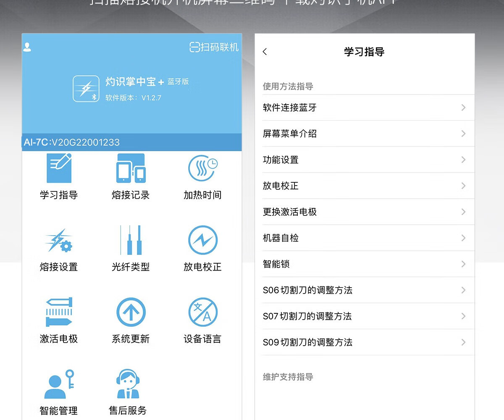Image resolution: width=504 pixels, height=420 pixels.
Task: Tap the 学习指导 page title
Action: (x=364, y=52)
